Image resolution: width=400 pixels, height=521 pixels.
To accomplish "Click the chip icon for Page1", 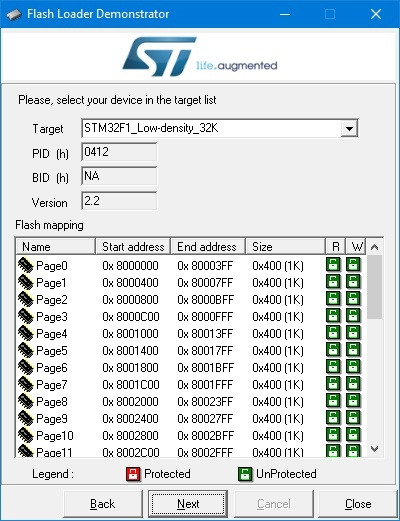I will (26, 282).
